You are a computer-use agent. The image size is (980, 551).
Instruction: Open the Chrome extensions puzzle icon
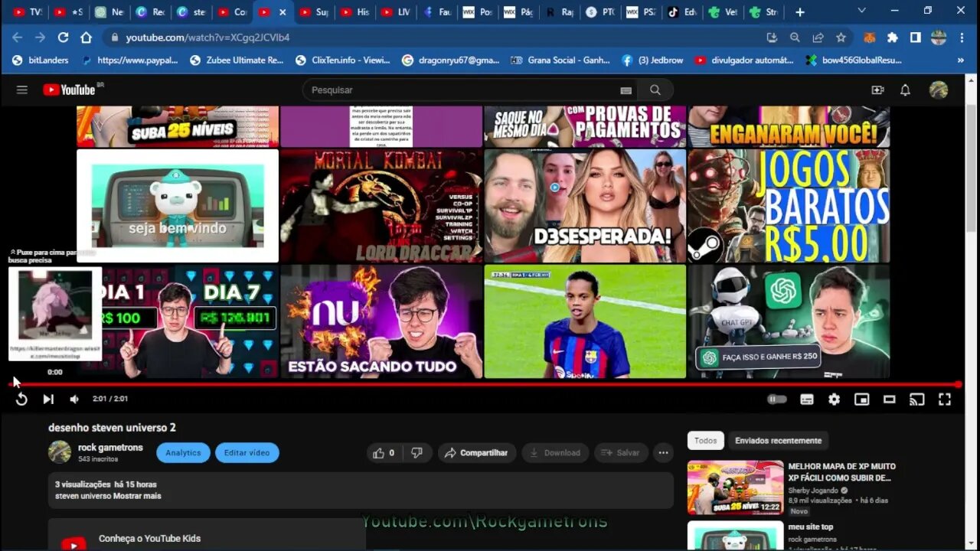[892, 37]
